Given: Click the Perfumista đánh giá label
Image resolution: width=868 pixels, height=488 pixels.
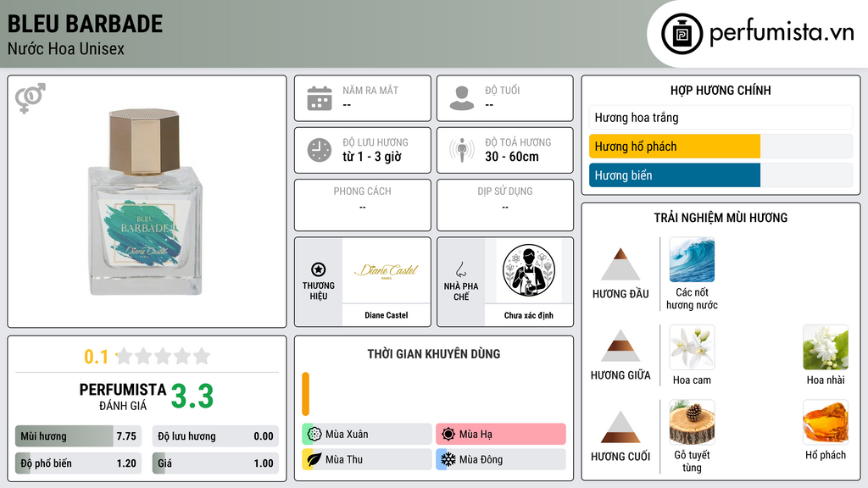Looking at the screenshot, I should (122, 396).
